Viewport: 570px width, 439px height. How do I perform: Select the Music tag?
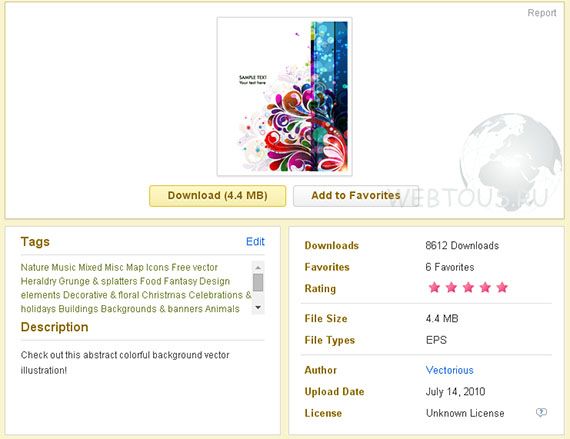pyautogui.click(x=64, y=267)
